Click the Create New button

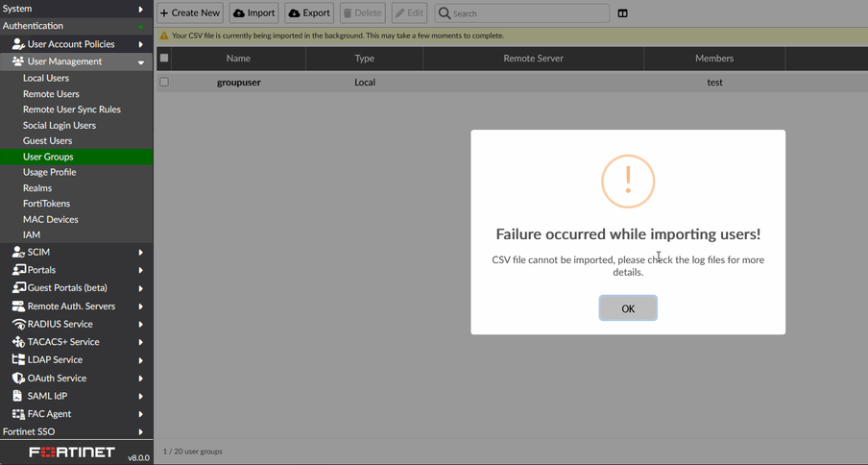pos(190,12)
